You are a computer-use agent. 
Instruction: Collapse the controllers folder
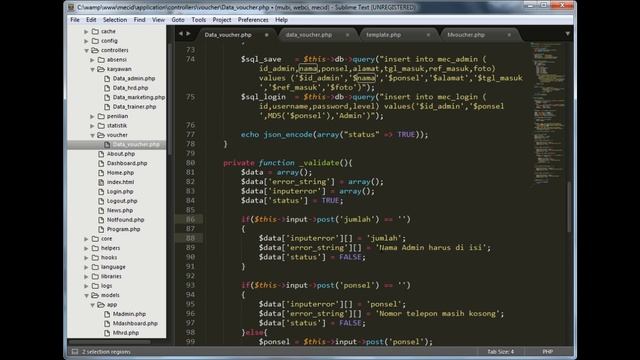(x=86, y=50)
